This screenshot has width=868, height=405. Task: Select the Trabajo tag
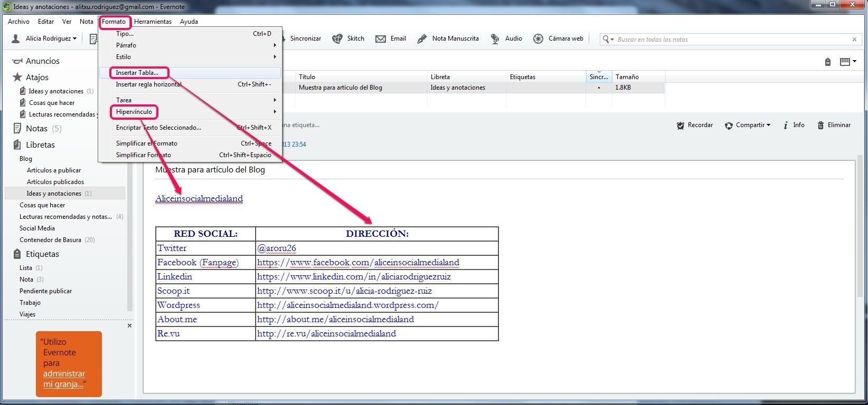point(30,303)
